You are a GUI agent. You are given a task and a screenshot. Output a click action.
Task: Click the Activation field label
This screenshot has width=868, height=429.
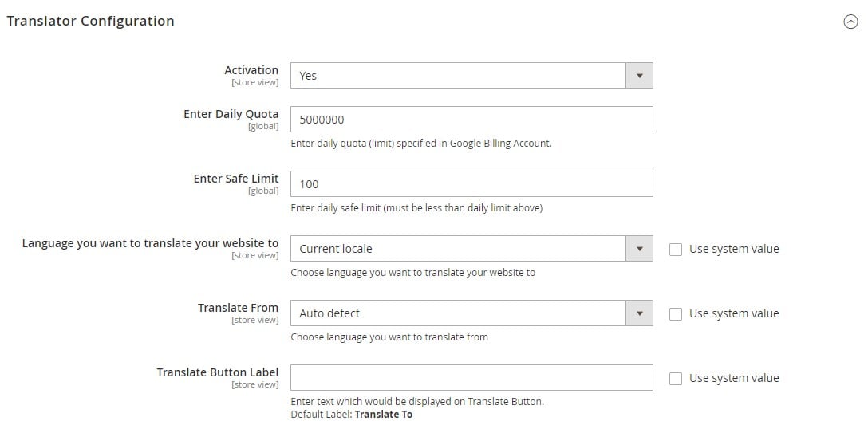tap(251, 70)
